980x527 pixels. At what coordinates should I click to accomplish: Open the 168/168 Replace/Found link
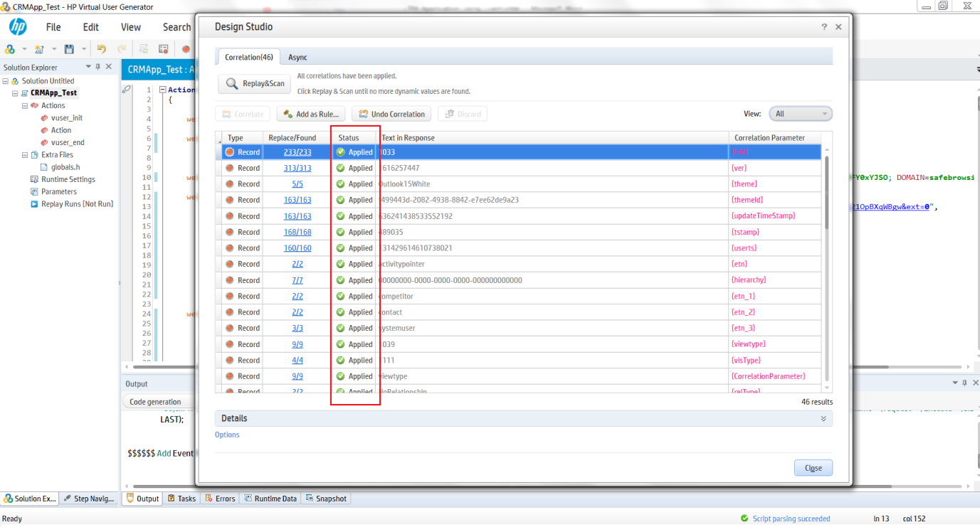pyautogui.click(x=297, y=232)
